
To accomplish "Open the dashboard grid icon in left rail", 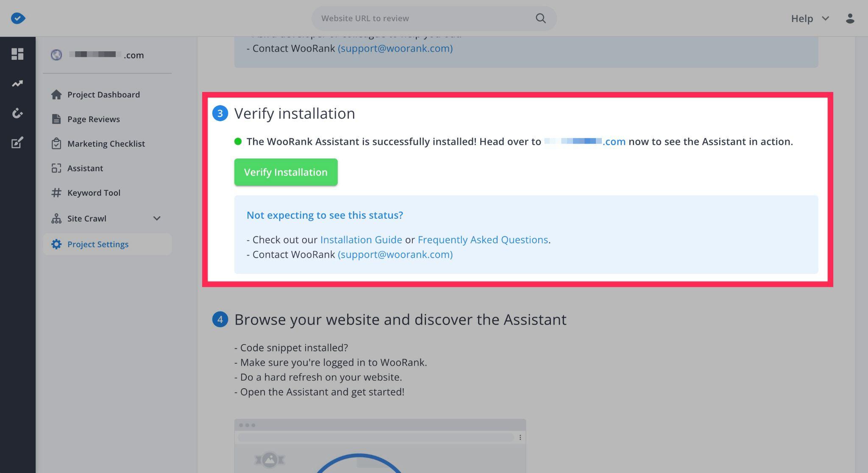I will point(17,54).
